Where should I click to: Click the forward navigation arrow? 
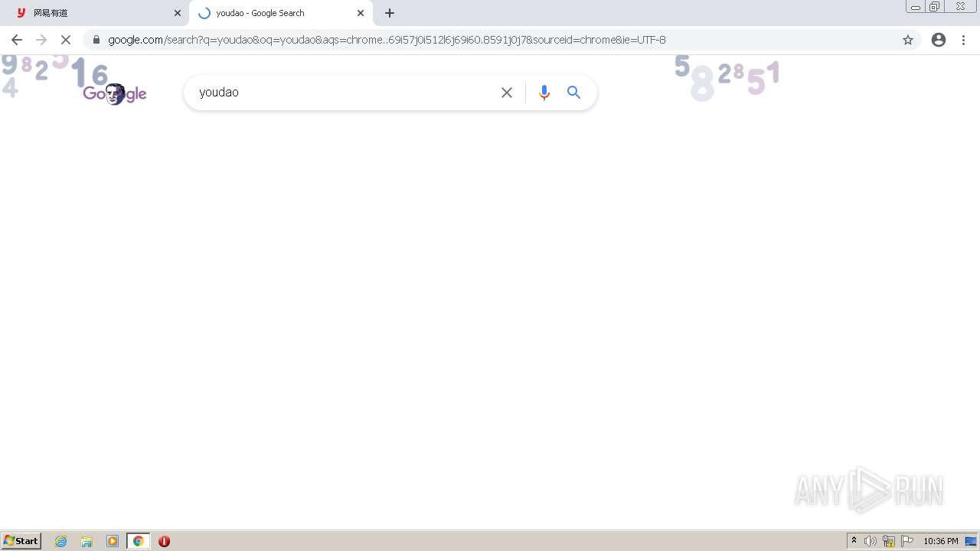point(41,40)
